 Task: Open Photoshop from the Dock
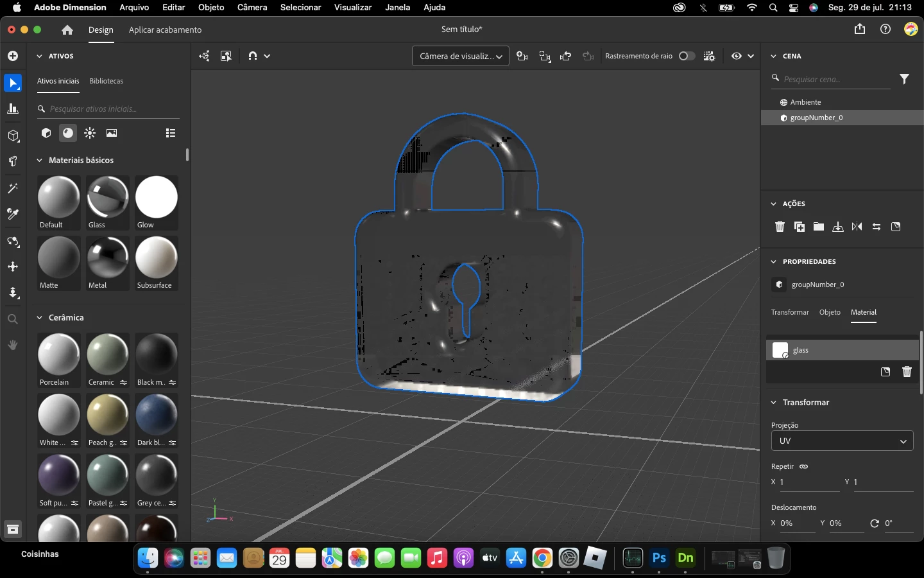(x=659, y=558)
